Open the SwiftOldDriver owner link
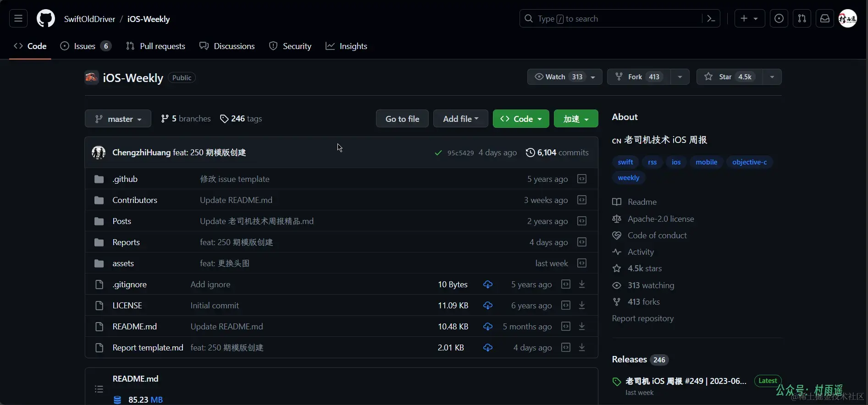Screen dimensions: 868x405 [89, 19]
